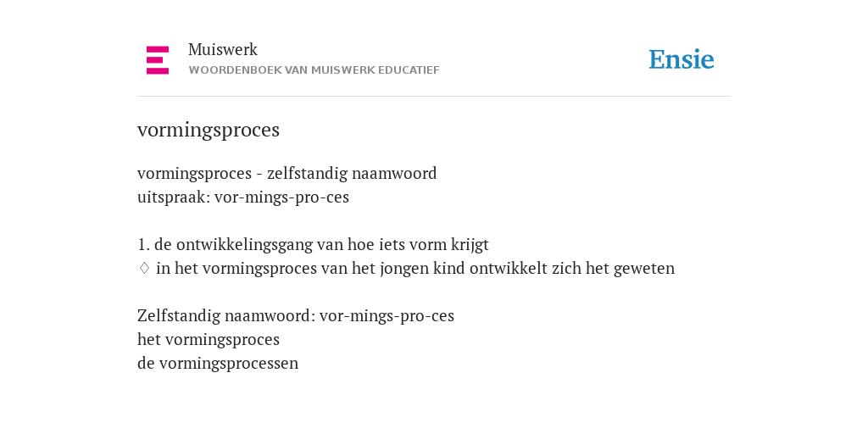The width and height of the screenshot is (868, 434).
Task: Click the word 'ontwikkelingsgang' in the definition
Action: point(245,245)
